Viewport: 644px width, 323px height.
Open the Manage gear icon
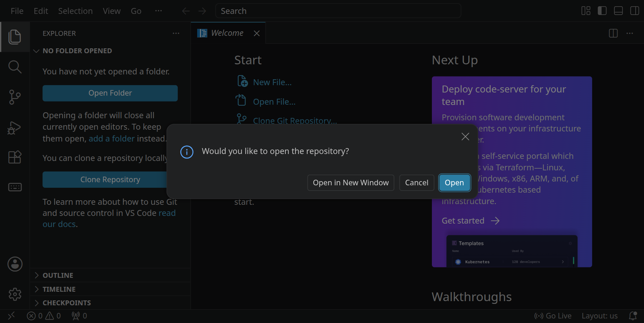coord(15,294)
